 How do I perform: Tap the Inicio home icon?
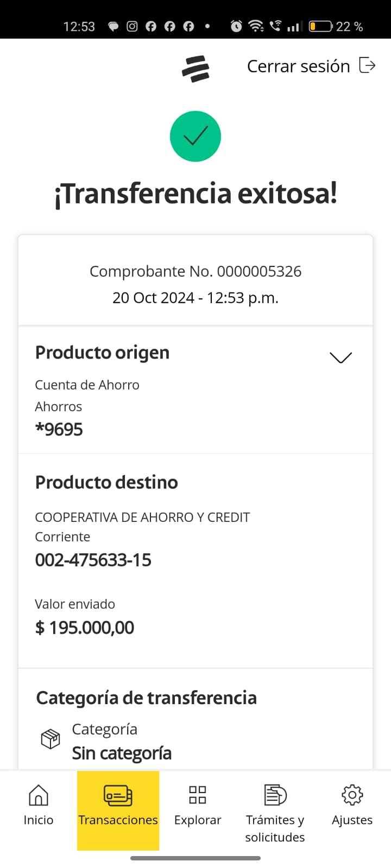tap(38, 796)
